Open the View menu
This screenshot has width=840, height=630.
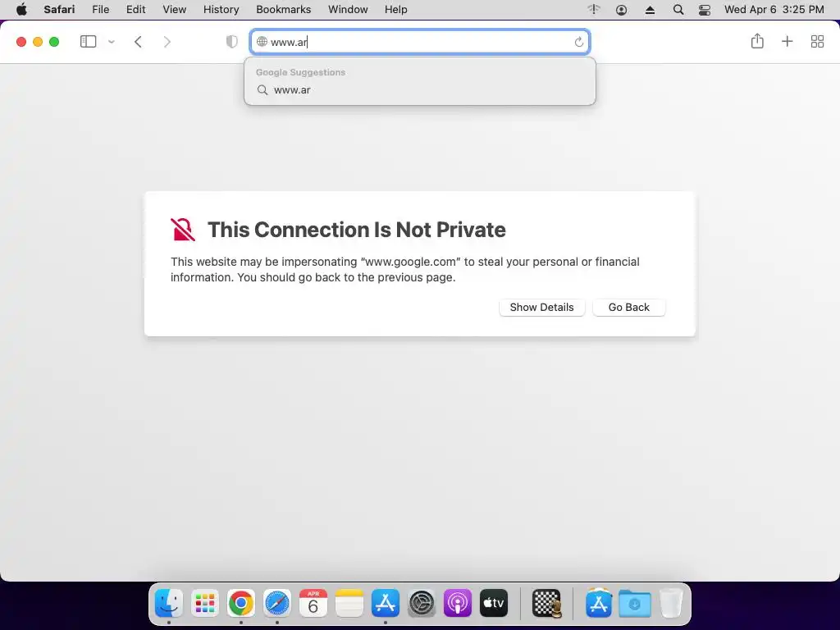[x=175, y=10]
